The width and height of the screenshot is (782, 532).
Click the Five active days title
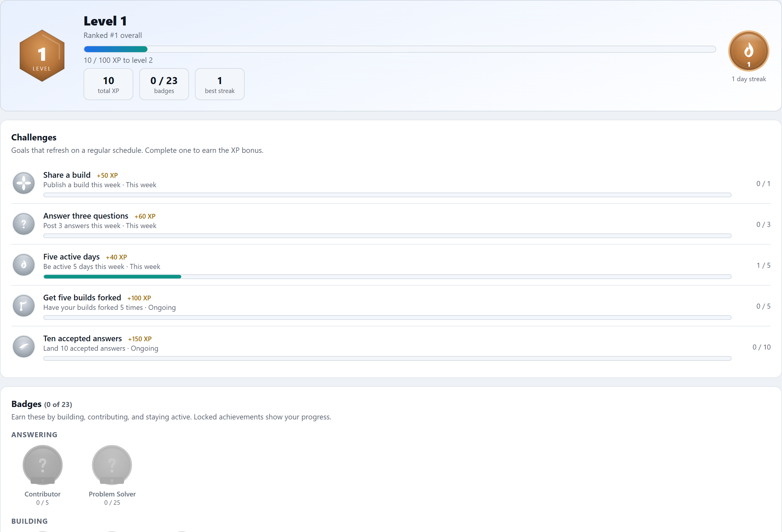71,257
